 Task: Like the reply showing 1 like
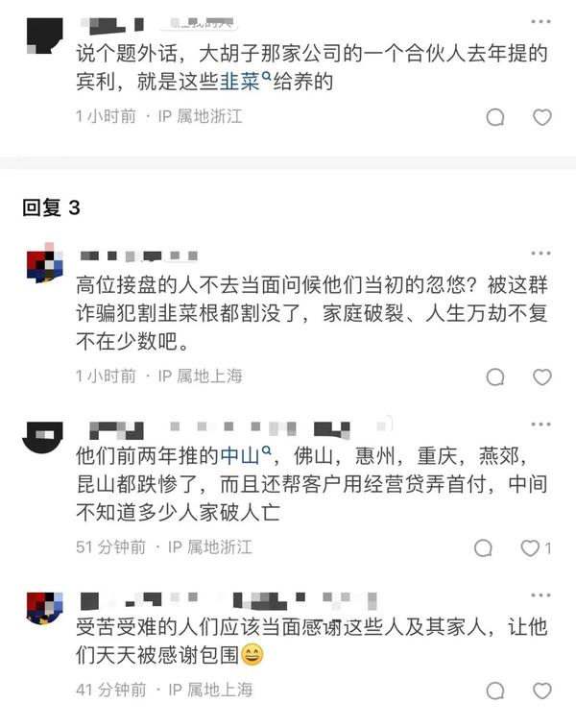point(536,547)
